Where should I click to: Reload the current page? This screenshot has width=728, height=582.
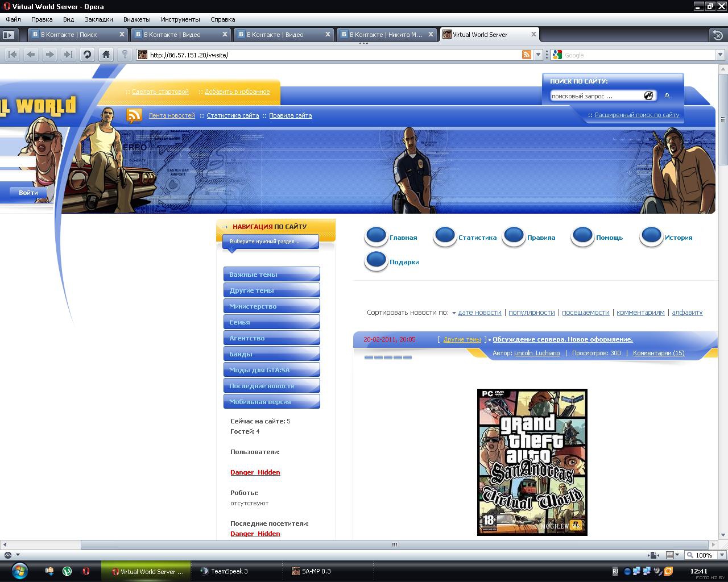[x=87, y=55]
